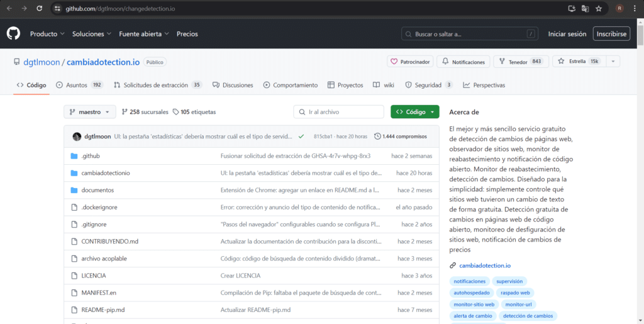Click the browser address bar URL
This screenshot has height=324, width=644.
(x=120, y=8)
